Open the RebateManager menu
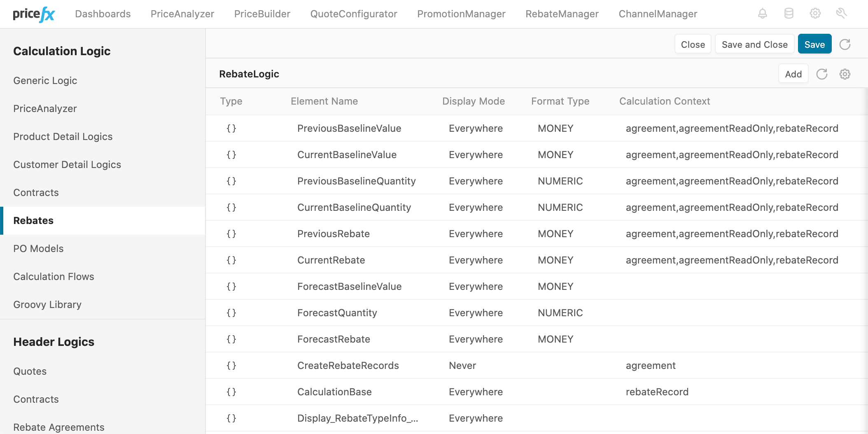 coord(562,14)
